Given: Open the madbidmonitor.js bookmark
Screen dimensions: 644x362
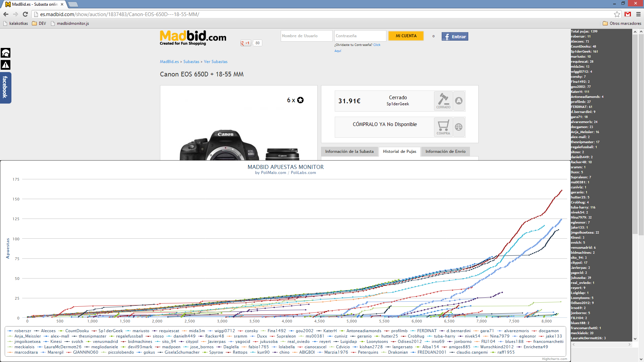Looking at the screenshot, I should (70, 23).
